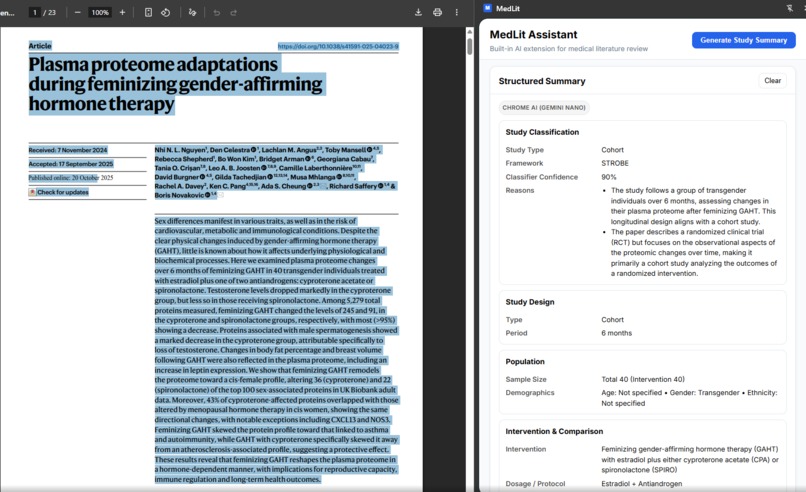Select the draw annotation tool
This screenshot has width=806, height=492.
click(x=192, y=12)
